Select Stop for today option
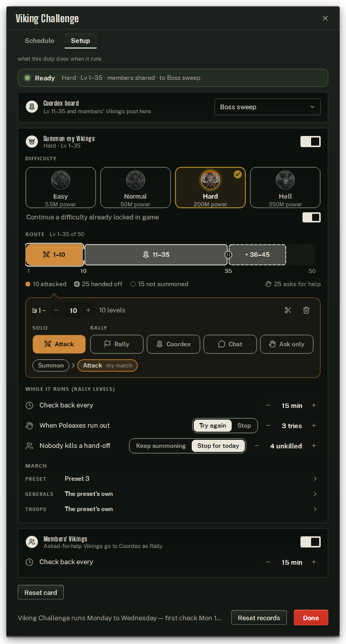 coord(219,446)
